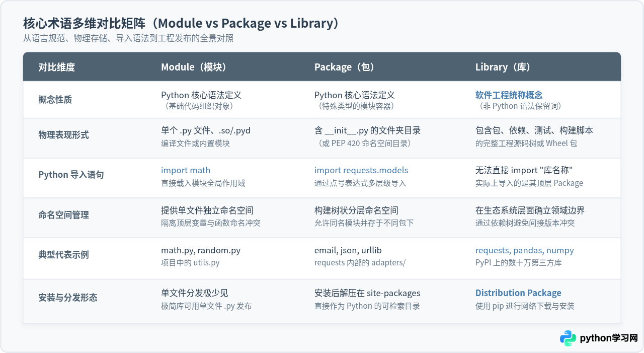Click '的完整工程源码树或 Wheel 包' text
Image resolution: width=644 pixels, height=353 pixels.
click(526, 144)
